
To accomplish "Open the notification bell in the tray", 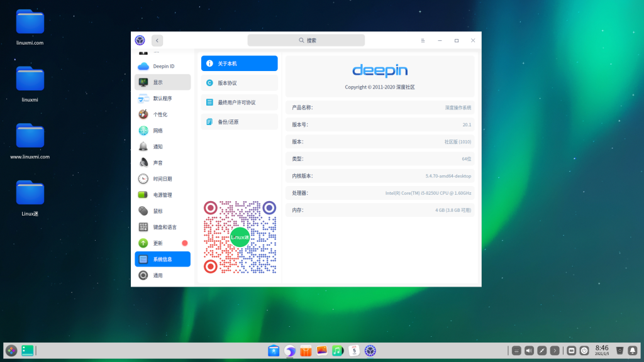I will pyautogui.click(x=633, y=351).
